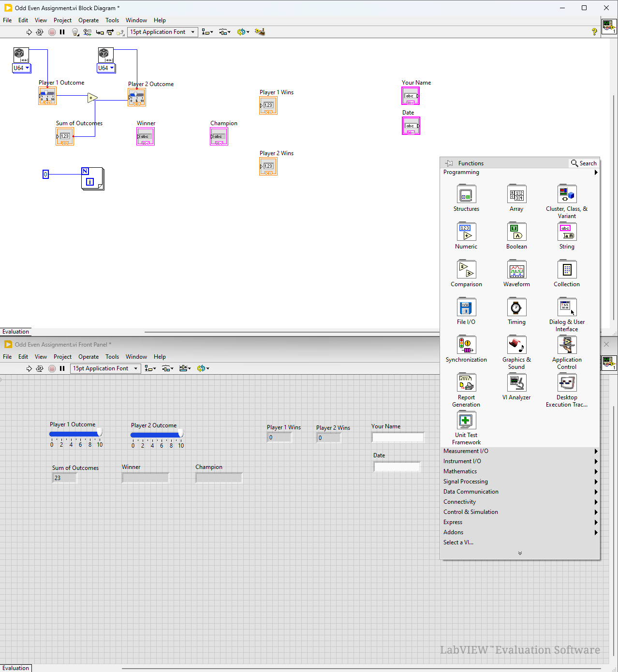Expand Connectivity category
The image size is (618, 672).
point(520,502)
